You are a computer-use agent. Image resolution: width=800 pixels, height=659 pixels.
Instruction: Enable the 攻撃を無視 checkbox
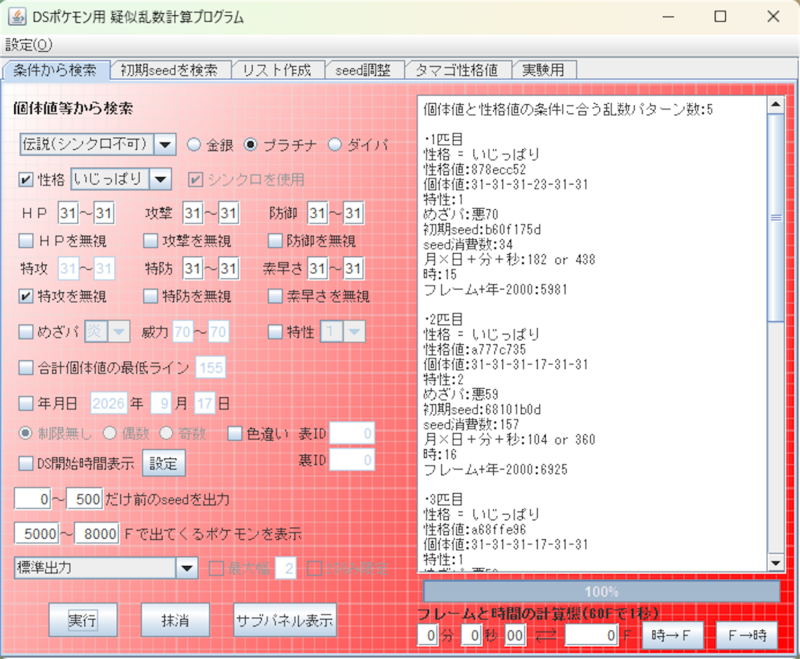tap(151, 241)
